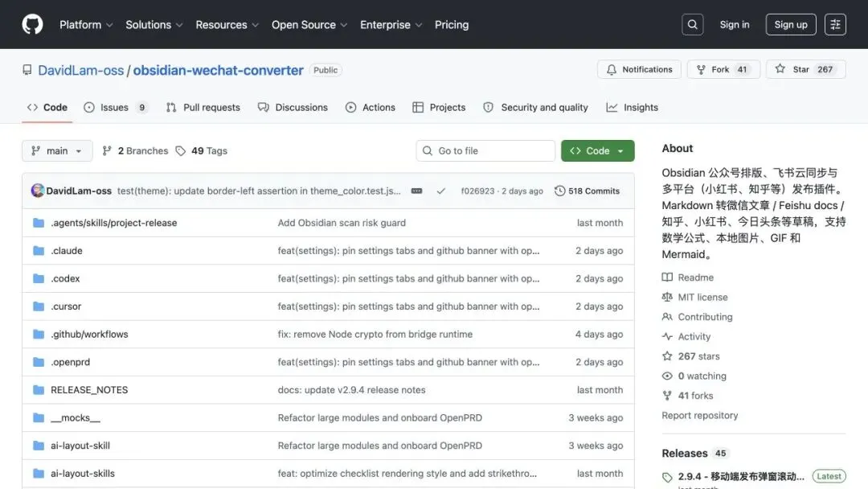
Task: Click the folder icon beside .claude
Action: [39, 250]
